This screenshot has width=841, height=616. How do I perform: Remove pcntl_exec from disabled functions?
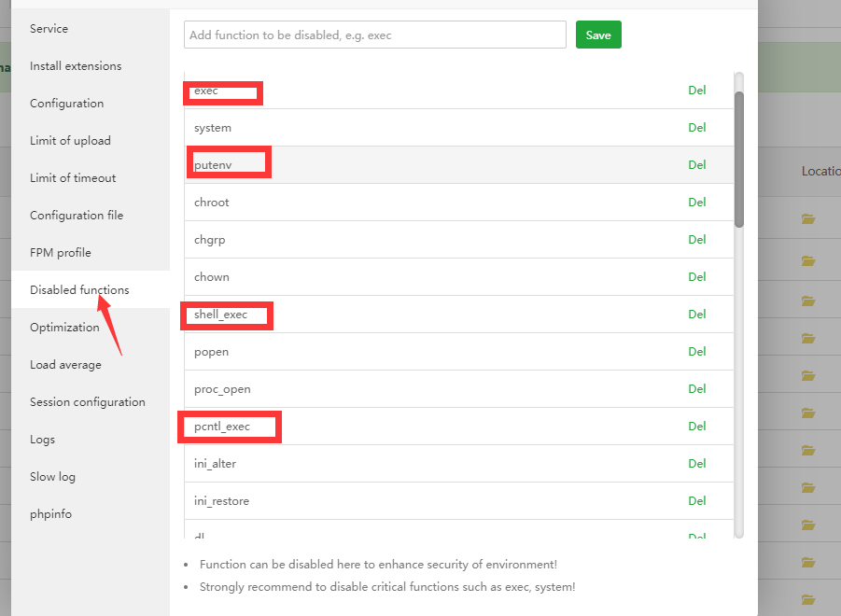[696, 426]
